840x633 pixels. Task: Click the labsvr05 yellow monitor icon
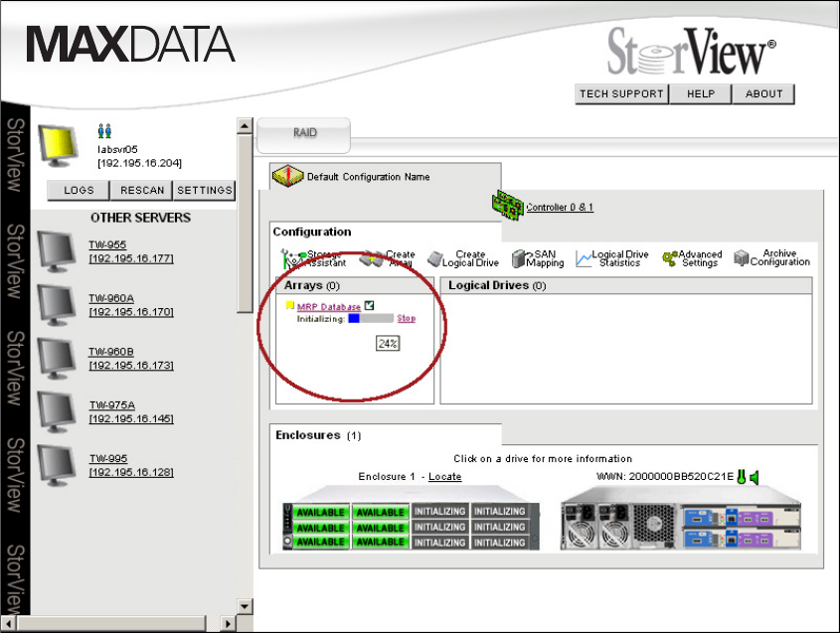(58, 146)
